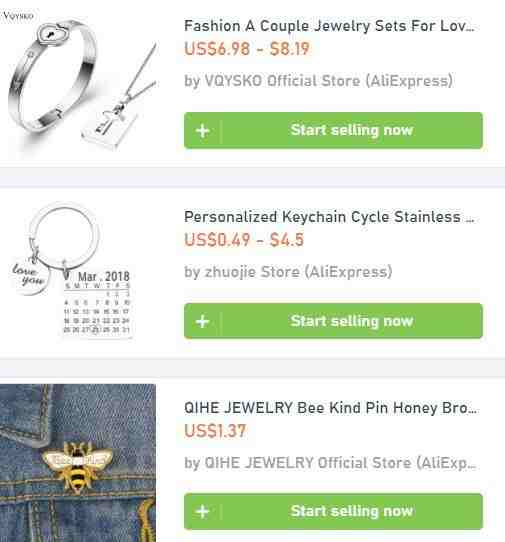Click plus icon on Personalized Keychain button
The height and width of the screenshot is (542, 505).
[203, 321]
